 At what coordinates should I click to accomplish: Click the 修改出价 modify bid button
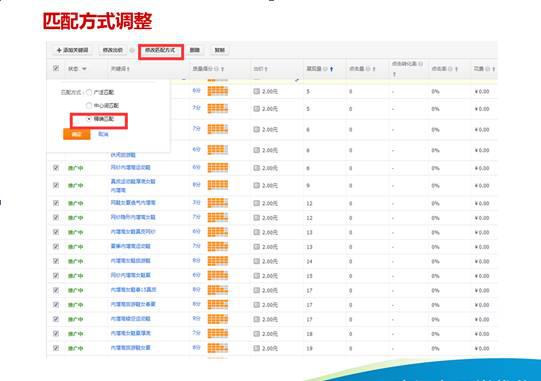(113, 50)
